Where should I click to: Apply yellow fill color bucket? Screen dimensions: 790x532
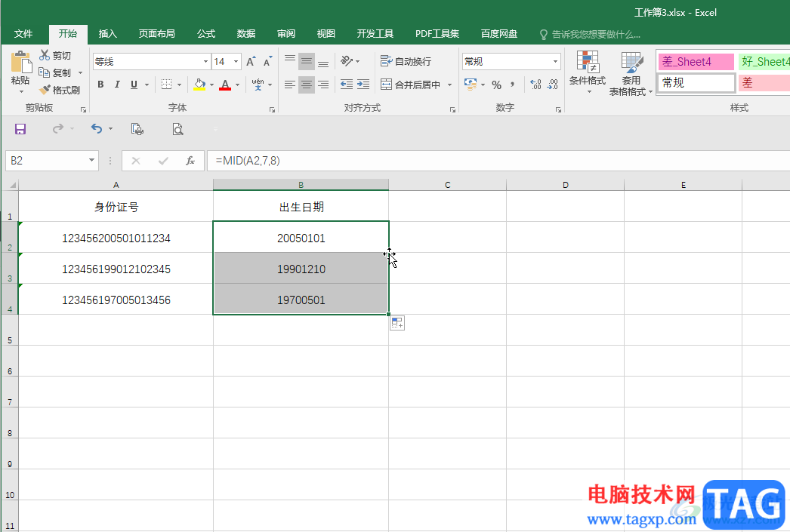coord(199,85)
